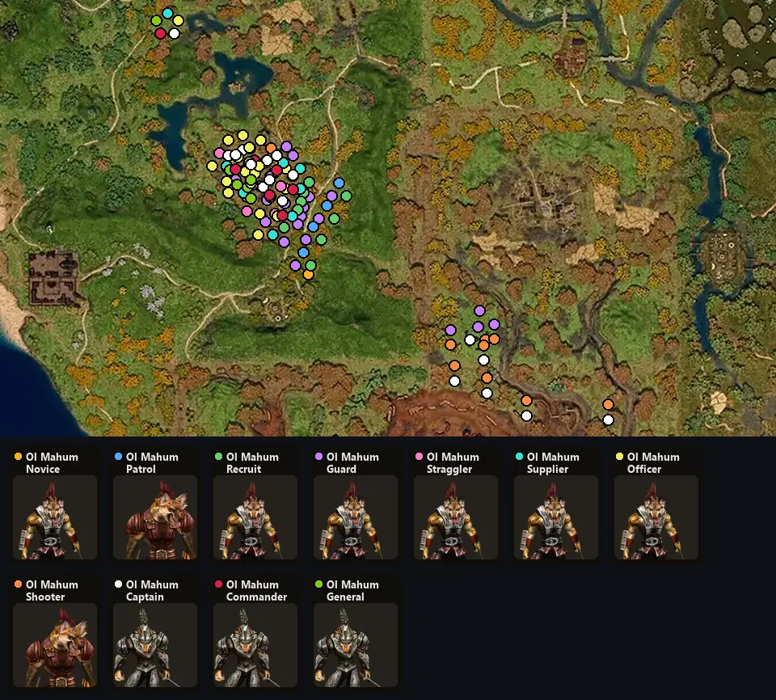This screenshot has height=700, width=776.
Task: Click the lime dot beside Ol Mahum General
Action: pos(318,584)
